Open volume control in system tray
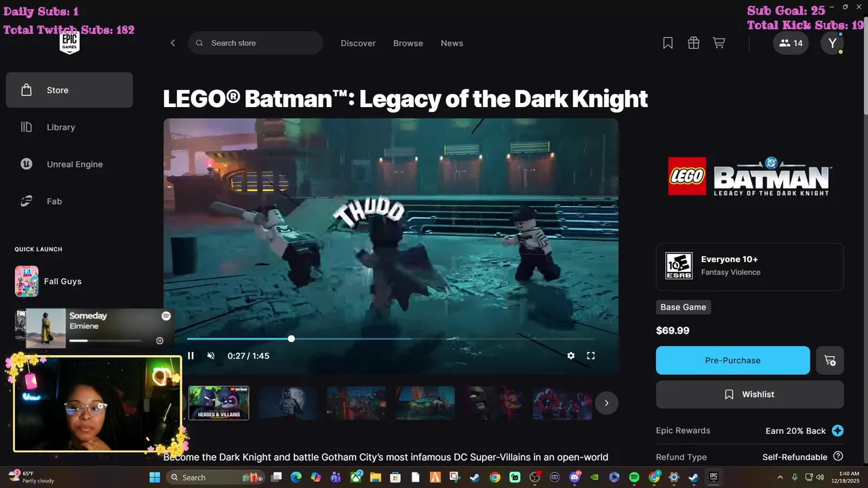The height and width of the screenshot is (488, 868). (x=820, y=477)
